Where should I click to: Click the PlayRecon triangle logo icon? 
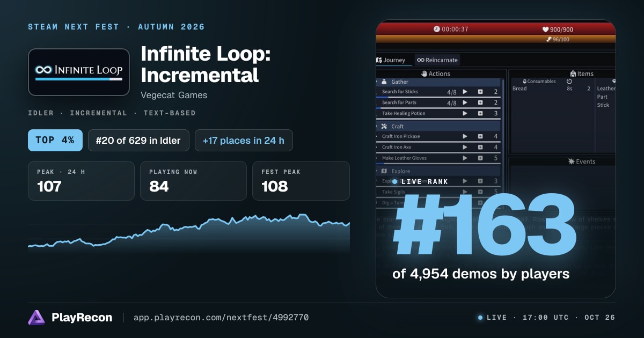pyautogui.click(x=36, y=318)
